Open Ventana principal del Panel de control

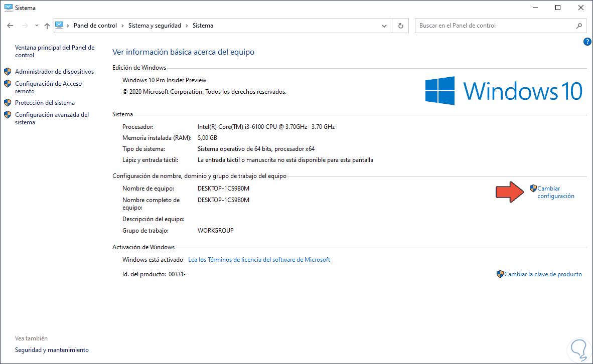(55, 52)
